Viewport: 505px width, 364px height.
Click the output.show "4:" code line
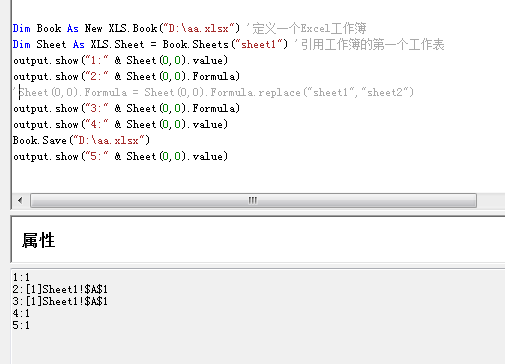120,124
